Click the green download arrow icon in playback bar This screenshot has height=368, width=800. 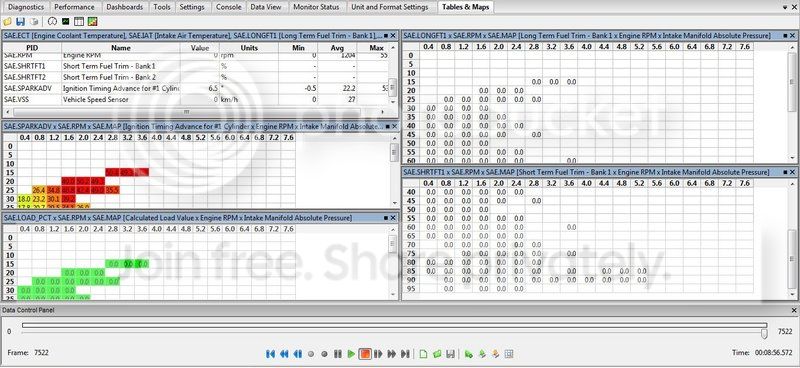pos(482,354)
